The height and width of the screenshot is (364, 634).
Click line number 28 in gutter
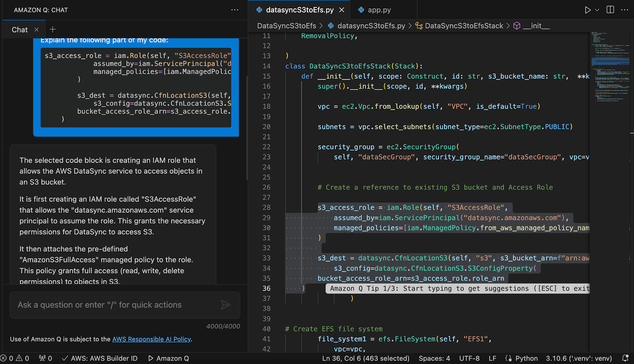tap(266, 207)
